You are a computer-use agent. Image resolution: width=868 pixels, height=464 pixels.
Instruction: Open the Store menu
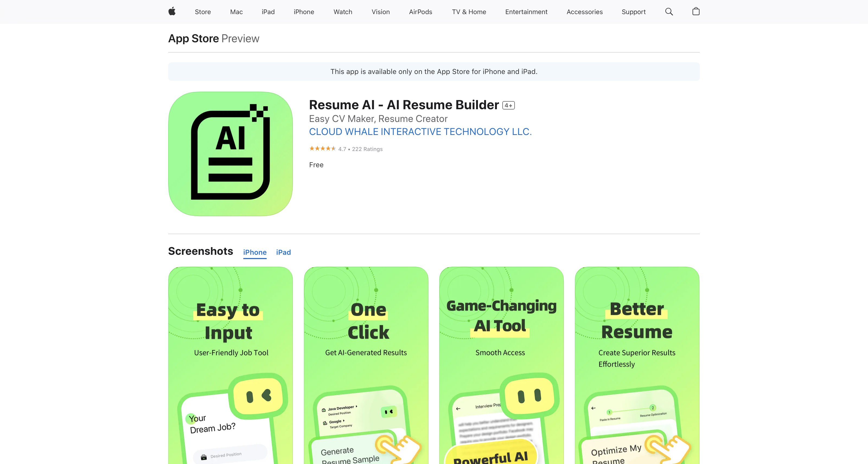coord(203,12)
